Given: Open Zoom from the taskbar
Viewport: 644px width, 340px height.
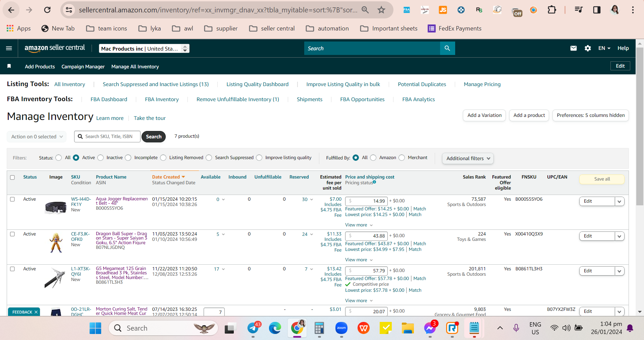Looking at the screenshot, I should pos(341,328).
